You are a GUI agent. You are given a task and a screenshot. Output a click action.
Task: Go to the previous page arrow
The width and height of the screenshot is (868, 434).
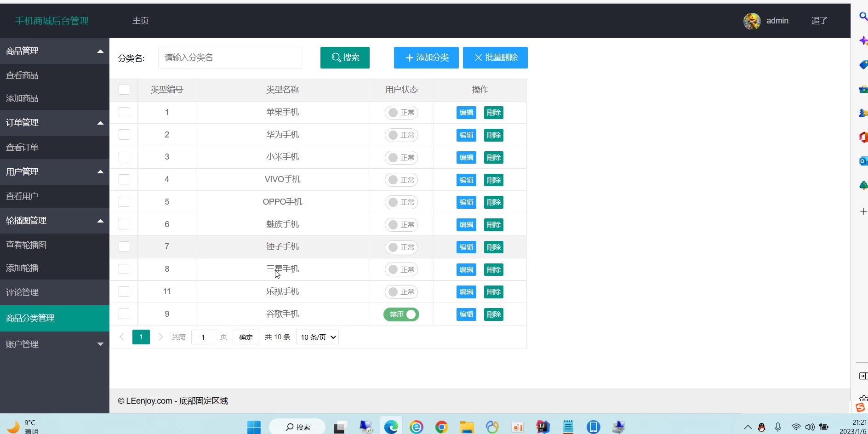122,337
